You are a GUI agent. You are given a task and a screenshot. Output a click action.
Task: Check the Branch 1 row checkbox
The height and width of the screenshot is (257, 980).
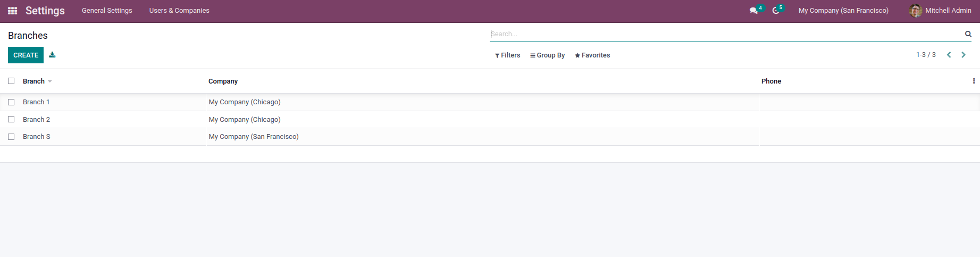click(11, 102)
